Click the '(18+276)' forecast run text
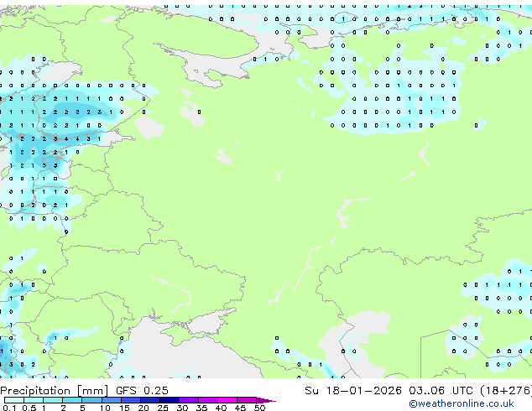Screen dimensions: 532x411 (x=505, y=391)
